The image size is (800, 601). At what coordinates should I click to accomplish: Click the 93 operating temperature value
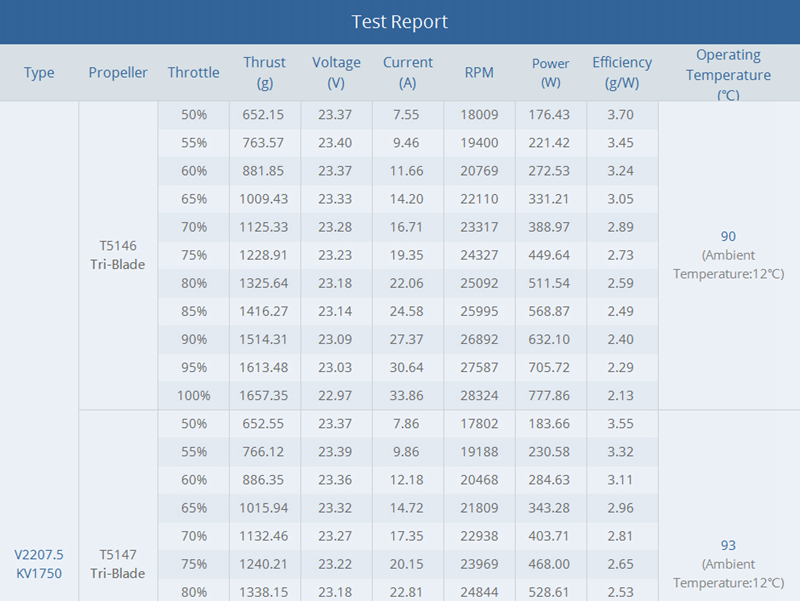point(728,545)
